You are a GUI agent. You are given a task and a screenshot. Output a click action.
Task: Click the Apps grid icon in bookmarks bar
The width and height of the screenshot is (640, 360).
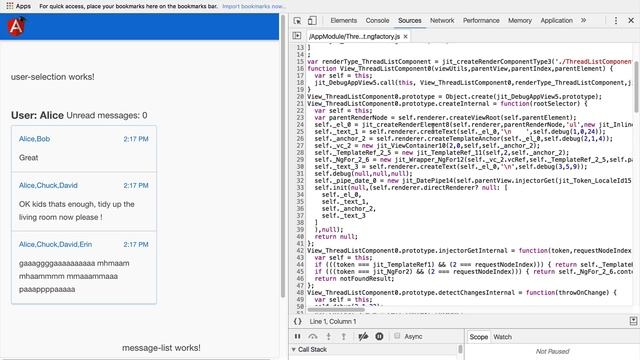(x=9, y=6)
